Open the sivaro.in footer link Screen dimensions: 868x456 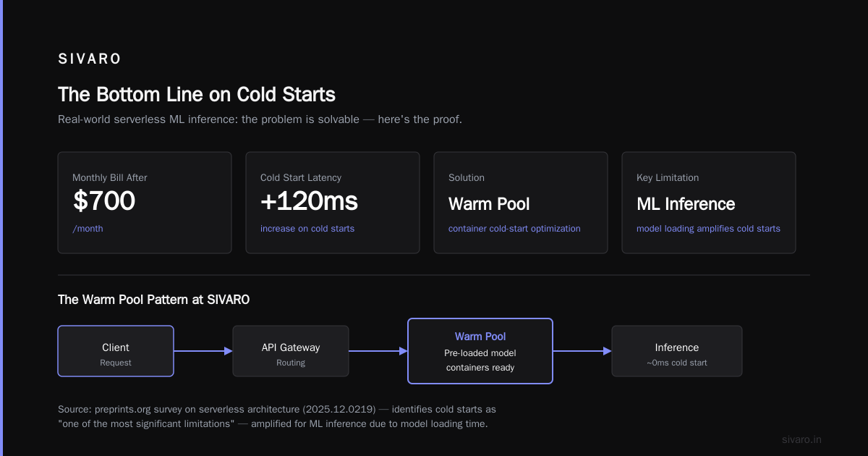pyautogui.click(x=802, y=439)
